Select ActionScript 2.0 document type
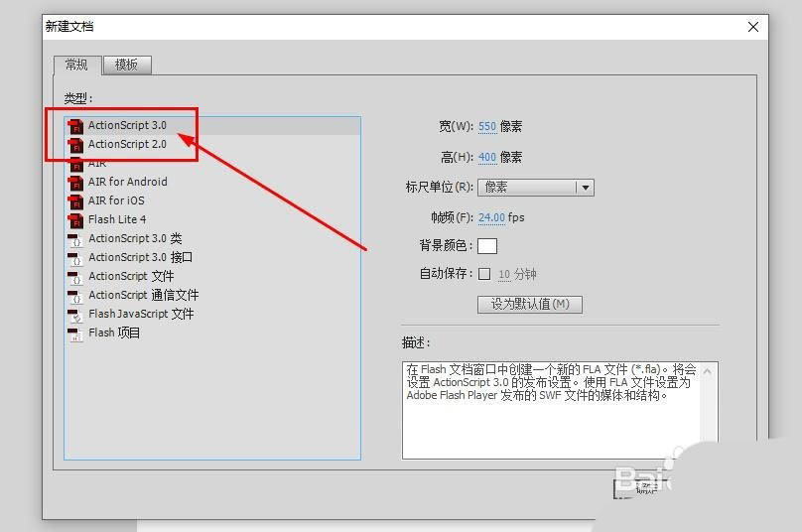Image resolution: width=802 pixels, height=532 pixels. (x=212, y=144)
